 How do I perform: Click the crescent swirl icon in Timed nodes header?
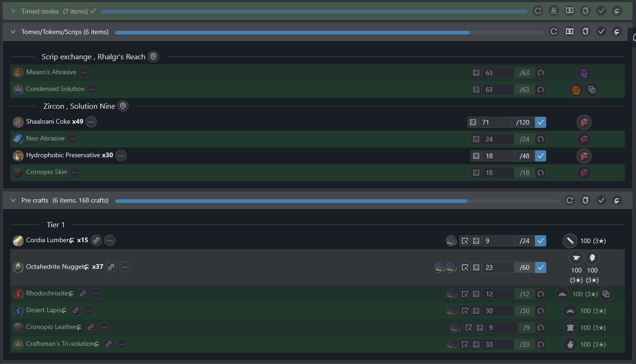coord(617,11)
